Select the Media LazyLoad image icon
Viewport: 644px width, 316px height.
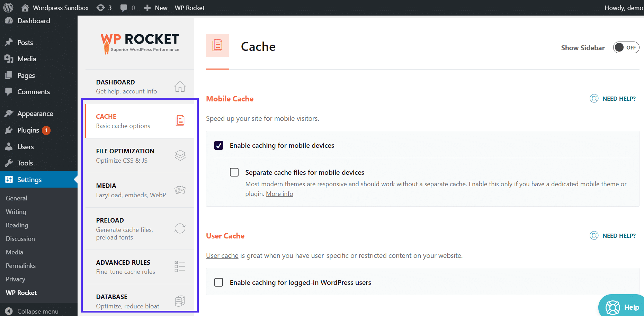(x=180, y=190)
